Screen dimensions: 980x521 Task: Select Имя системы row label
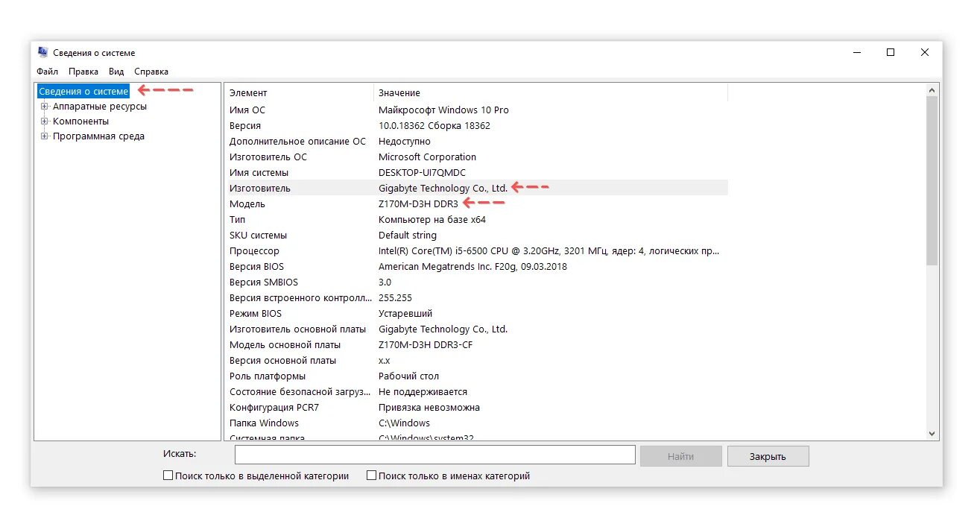(259, 173)
